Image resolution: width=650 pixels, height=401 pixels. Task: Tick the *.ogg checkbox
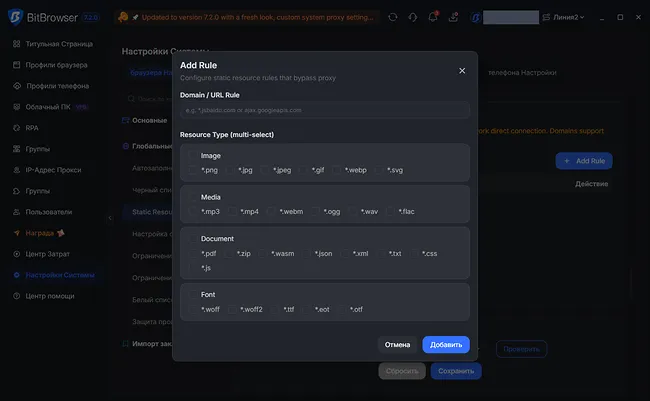pos(315,211)
